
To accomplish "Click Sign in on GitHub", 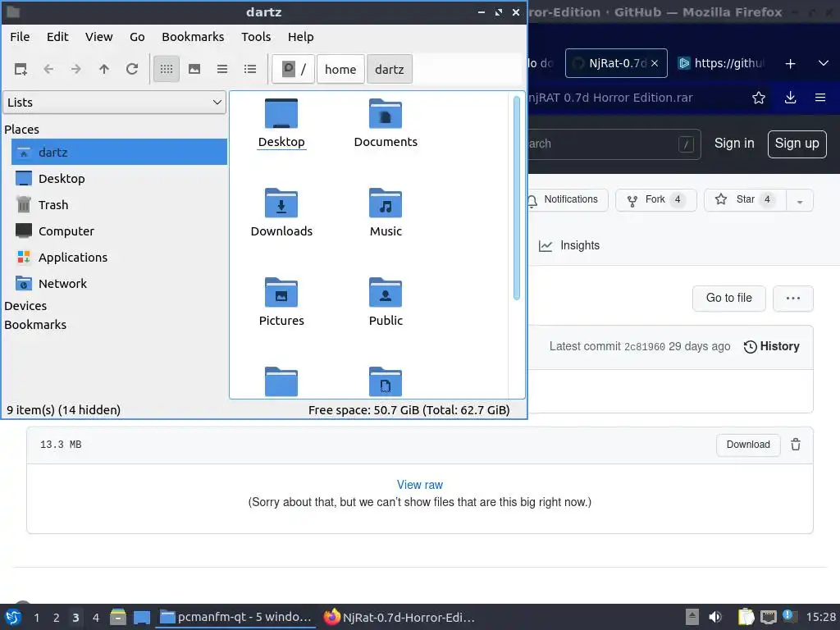I will click(734, 143).
